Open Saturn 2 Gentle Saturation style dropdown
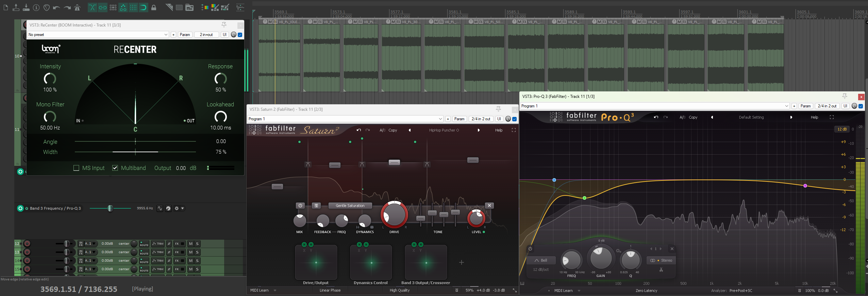 350,206
